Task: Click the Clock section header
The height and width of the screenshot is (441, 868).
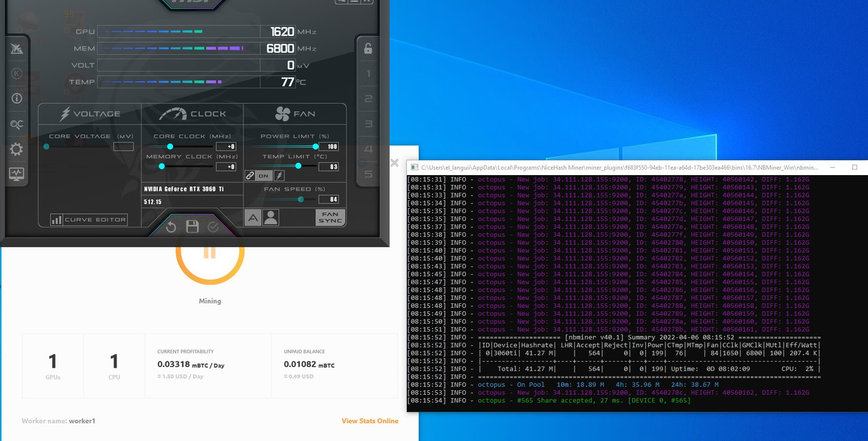Action: point(193,114)
